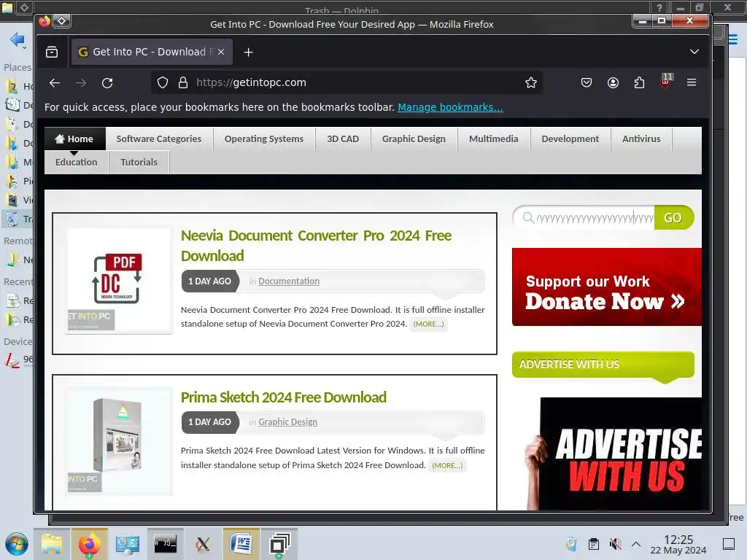Expand the list all tabs chevron
Screen dimensions: 747x560
pos(694,52)
